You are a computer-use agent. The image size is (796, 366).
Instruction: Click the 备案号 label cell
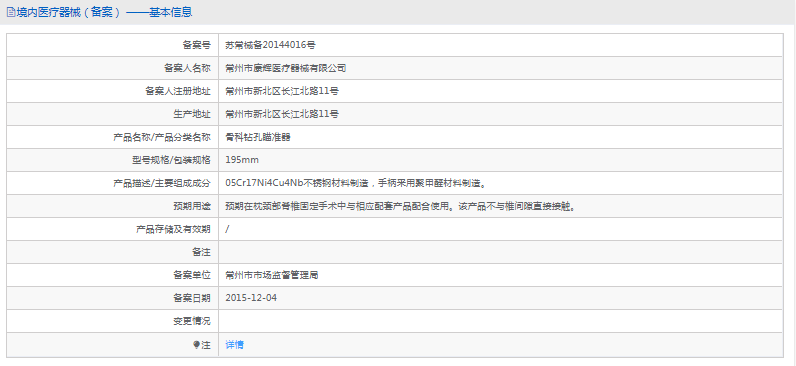[113, 45]
